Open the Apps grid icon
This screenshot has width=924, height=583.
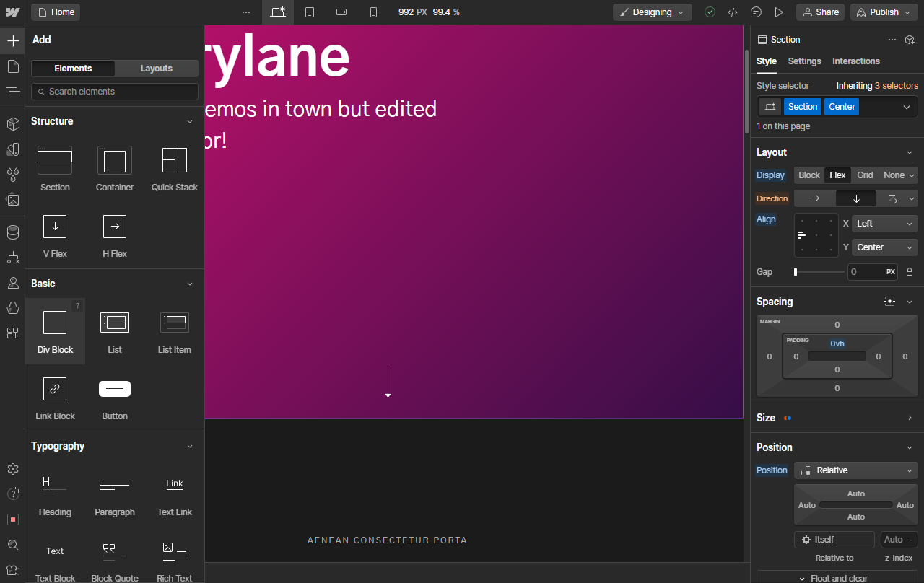point(13,333)
